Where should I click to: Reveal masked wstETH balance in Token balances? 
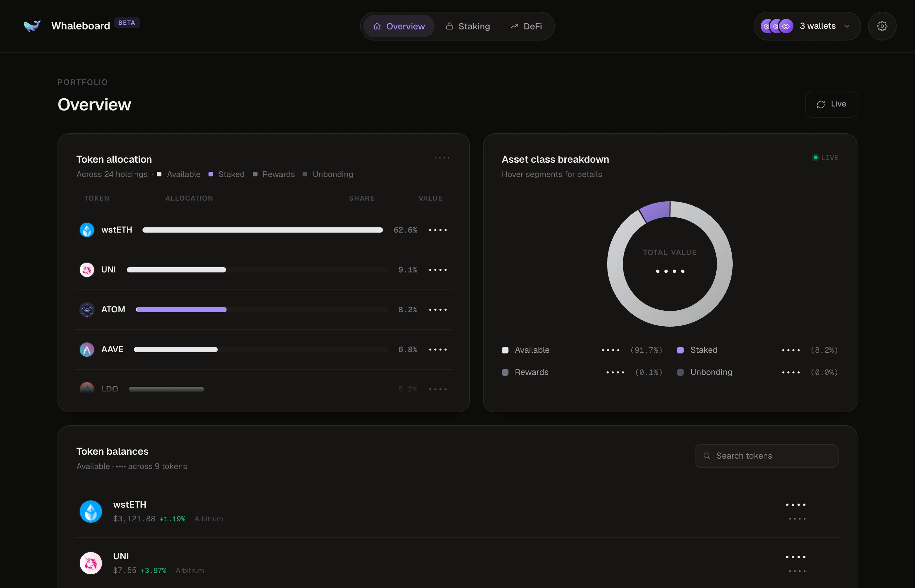pos(795,505)
